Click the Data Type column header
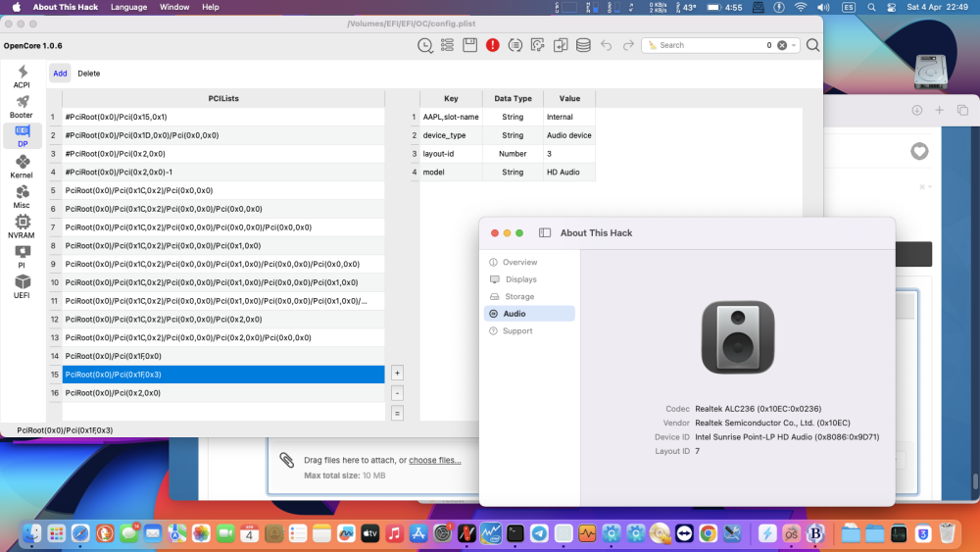This screenshot has height=552, width=980. point(514,98)
